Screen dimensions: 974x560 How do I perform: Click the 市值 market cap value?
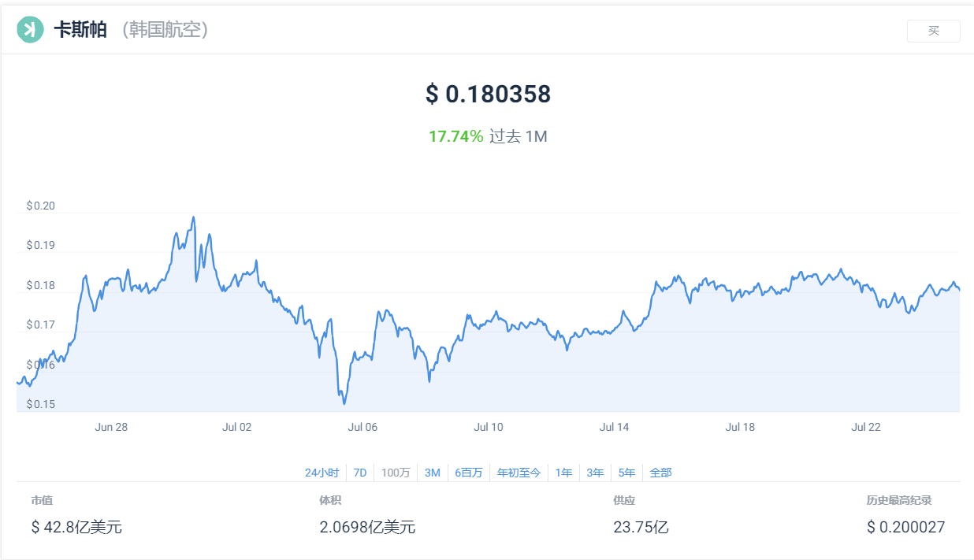click(76, 527)
